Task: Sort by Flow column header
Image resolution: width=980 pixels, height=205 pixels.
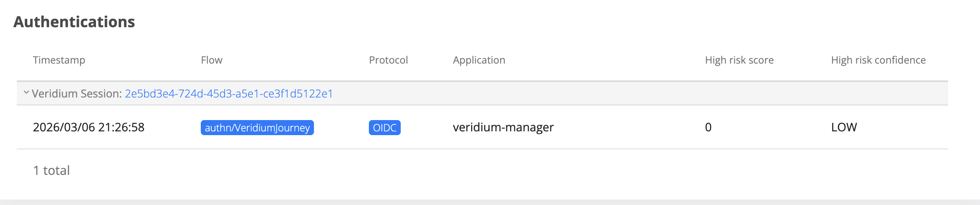Action: [212, 60]
